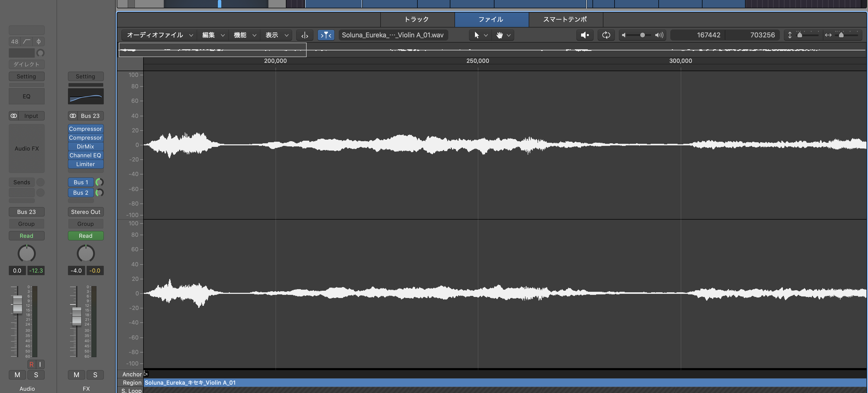Open the オーディオファイル menu
This screenshot has height=393, width=868.
click(160, 35)
